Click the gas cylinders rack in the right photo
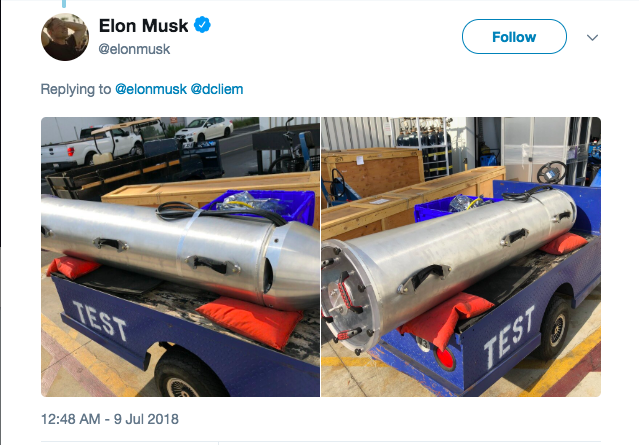This screenshot has width=639, height=445. [424, 147]
